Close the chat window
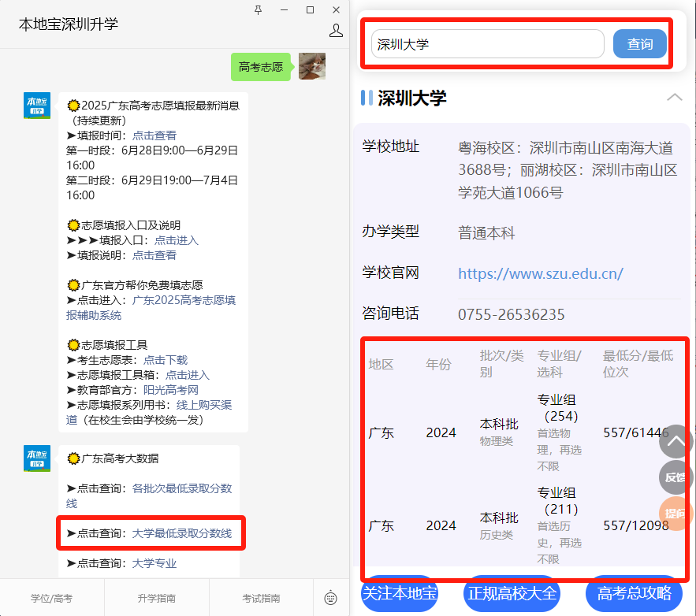 point(336,9)
